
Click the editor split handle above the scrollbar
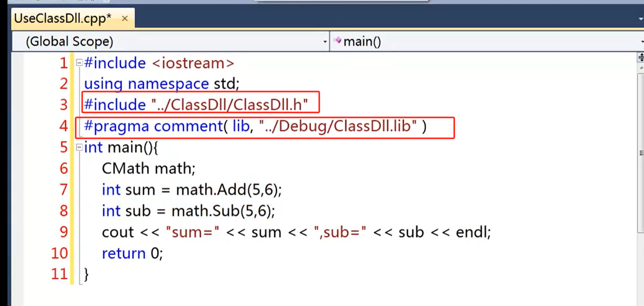pos(641,58)
